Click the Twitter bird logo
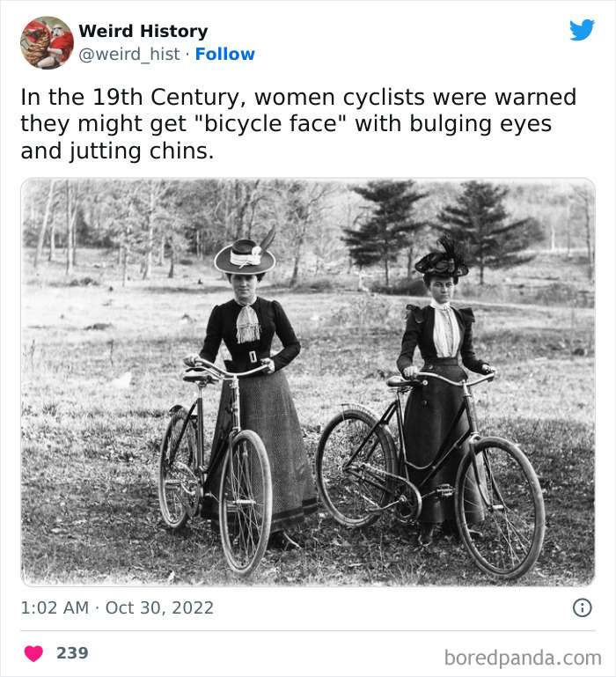Screen dimensions: 616x677 [x=582, y=30]
